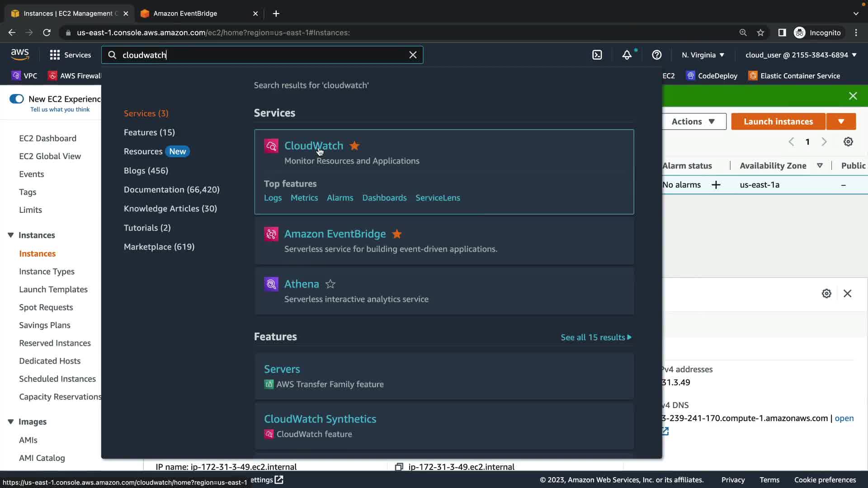Toggle New EC2 Experience switch
Screen dimensions: 868x488
[x=17, y=99]
